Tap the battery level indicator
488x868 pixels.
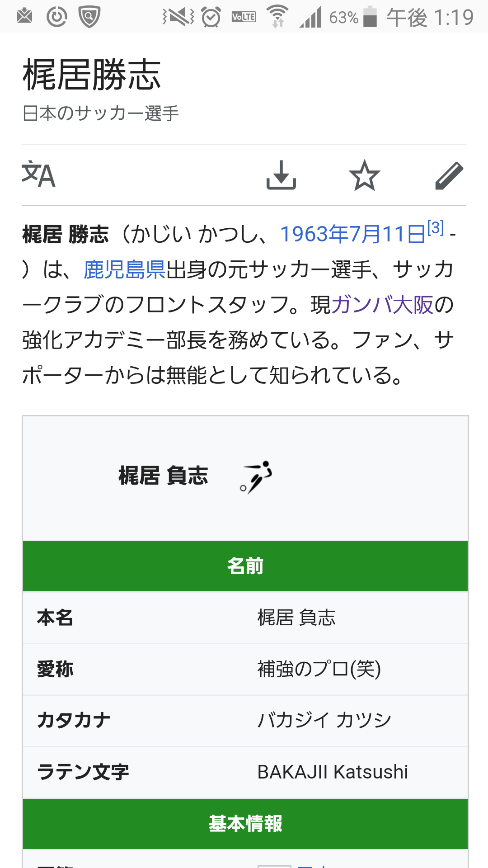[x=370, y=17]
